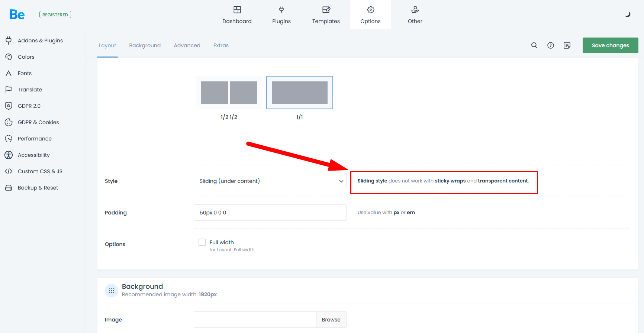Switch to the Advanced tab
This screenshot has height=333, width=644.
(x=187, y=45)
